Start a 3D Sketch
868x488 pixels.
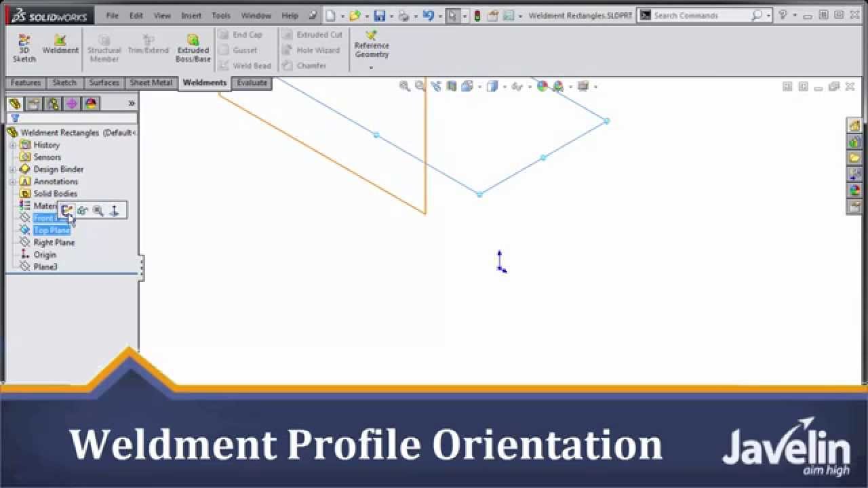pos(24,49)
